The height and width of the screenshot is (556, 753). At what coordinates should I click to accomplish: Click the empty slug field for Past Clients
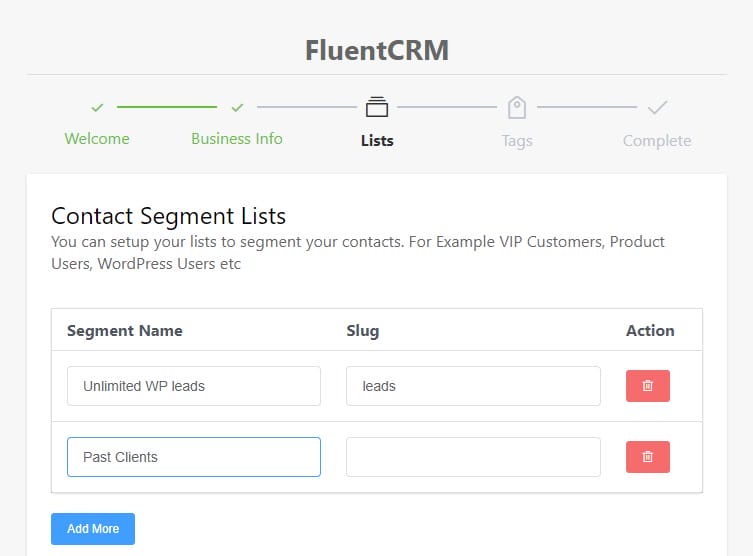point(473,457)
